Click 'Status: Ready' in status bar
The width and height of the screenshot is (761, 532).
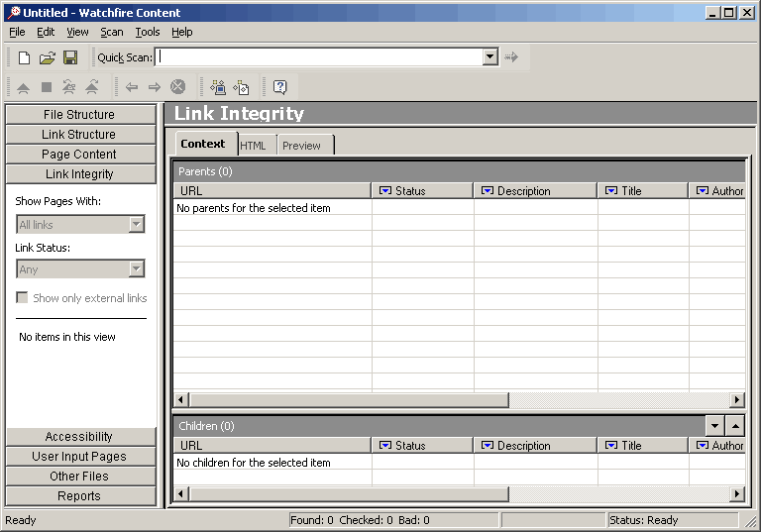pos(643,520)
